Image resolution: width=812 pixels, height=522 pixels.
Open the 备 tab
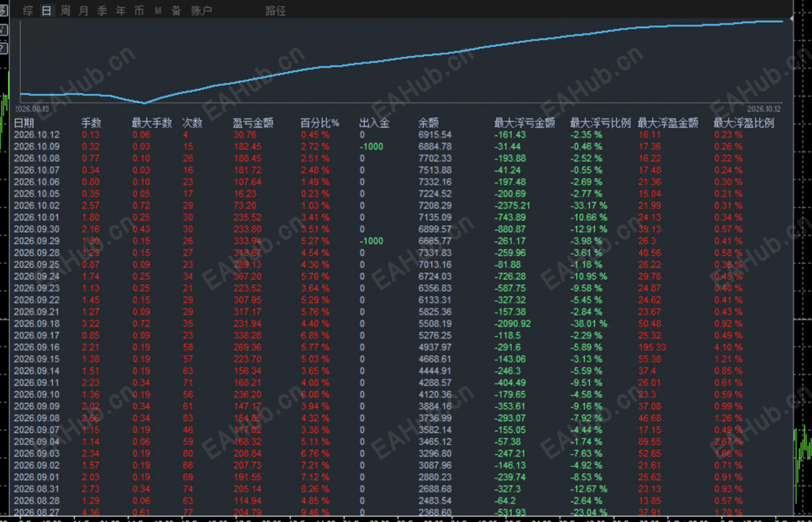(177, 11)
